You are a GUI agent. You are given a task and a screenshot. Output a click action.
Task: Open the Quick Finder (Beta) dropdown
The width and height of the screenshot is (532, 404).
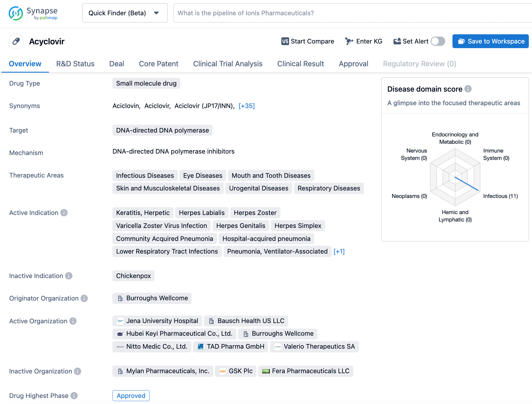click(125, 13)
